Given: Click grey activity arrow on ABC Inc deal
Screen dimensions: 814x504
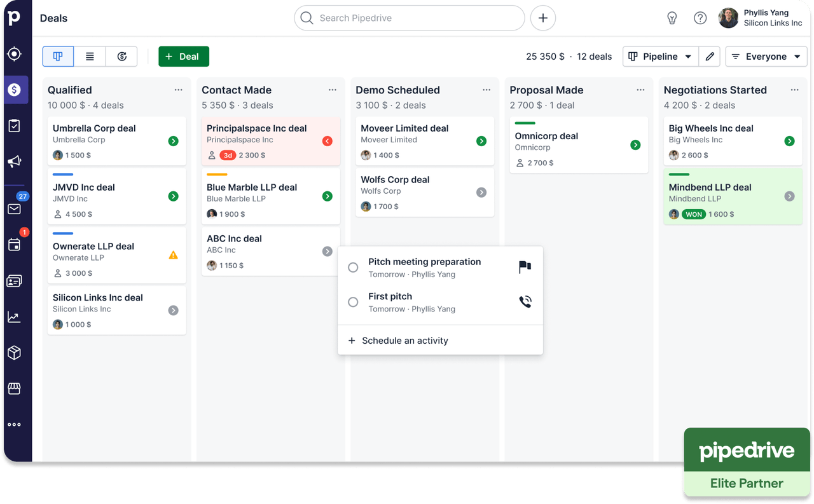Looking at the screenshot, I should point(328,252).
